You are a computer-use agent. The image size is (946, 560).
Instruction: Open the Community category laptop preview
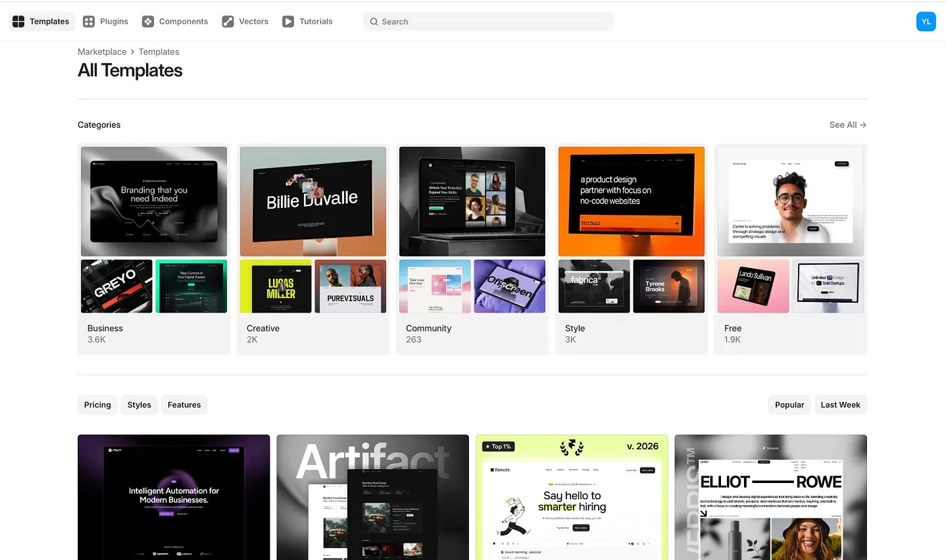pos(472,201)
